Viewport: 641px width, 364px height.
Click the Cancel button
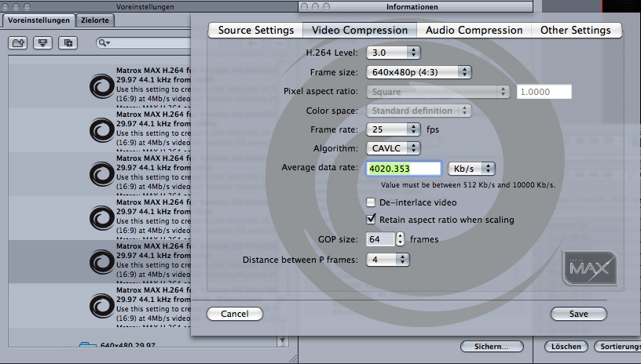[x=234, y=314]
